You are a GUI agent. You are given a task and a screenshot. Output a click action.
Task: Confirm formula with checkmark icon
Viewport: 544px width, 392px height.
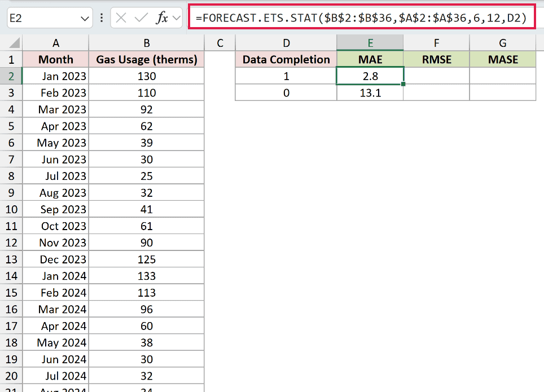point(141,17)
